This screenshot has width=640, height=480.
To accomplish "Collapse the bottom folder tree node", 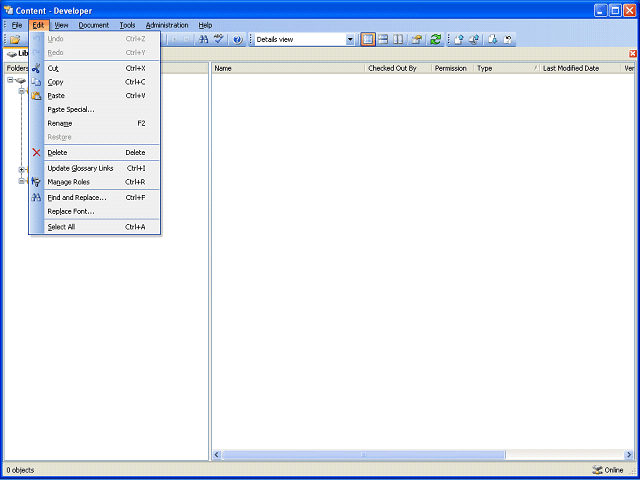I will point(22,181).
